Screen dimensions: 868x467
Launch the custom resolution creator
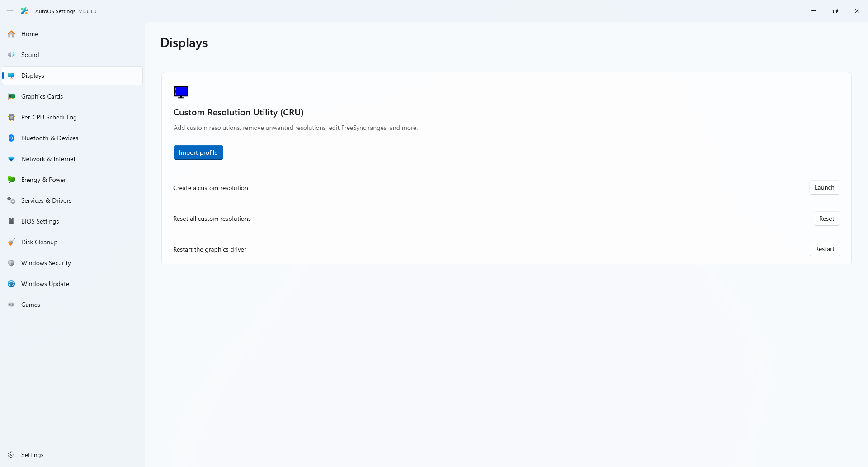click(x=824, y=187)
